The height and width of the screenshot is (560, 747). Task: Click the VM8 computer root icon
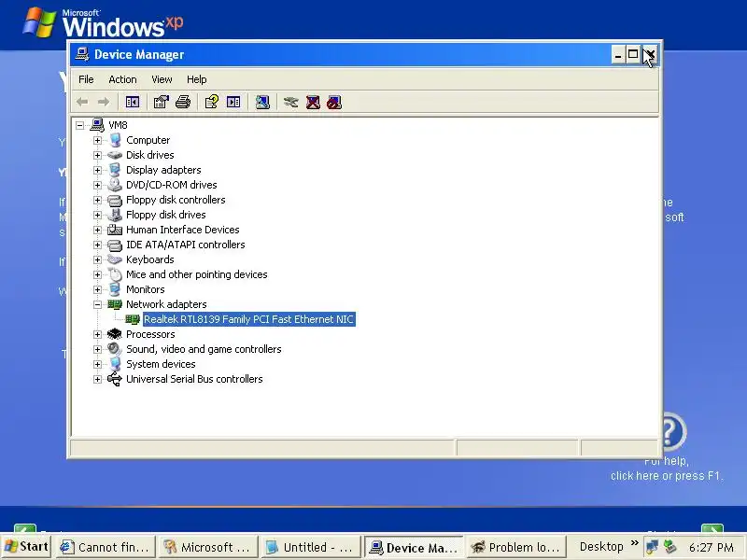[97, 125]
